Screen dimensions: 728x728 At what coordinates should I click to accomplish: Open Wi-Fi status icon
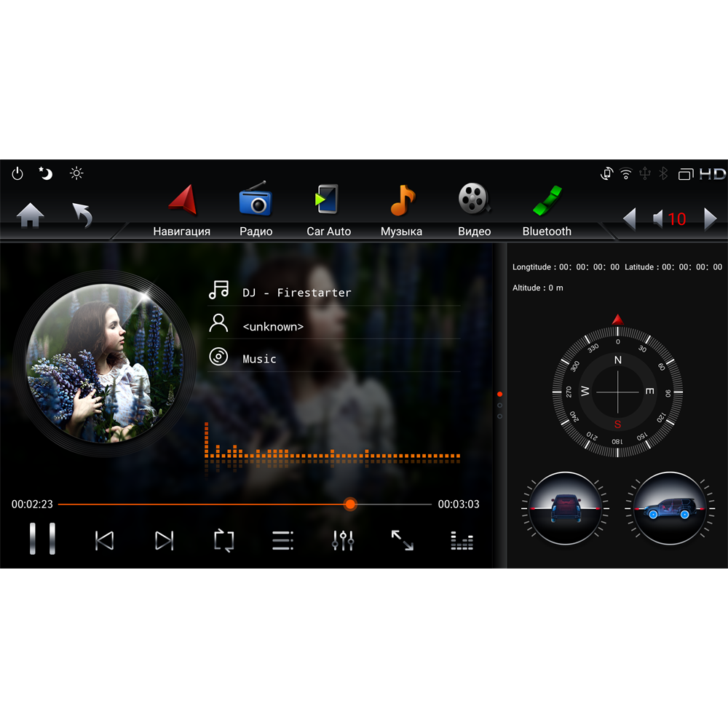click(626, 174)
